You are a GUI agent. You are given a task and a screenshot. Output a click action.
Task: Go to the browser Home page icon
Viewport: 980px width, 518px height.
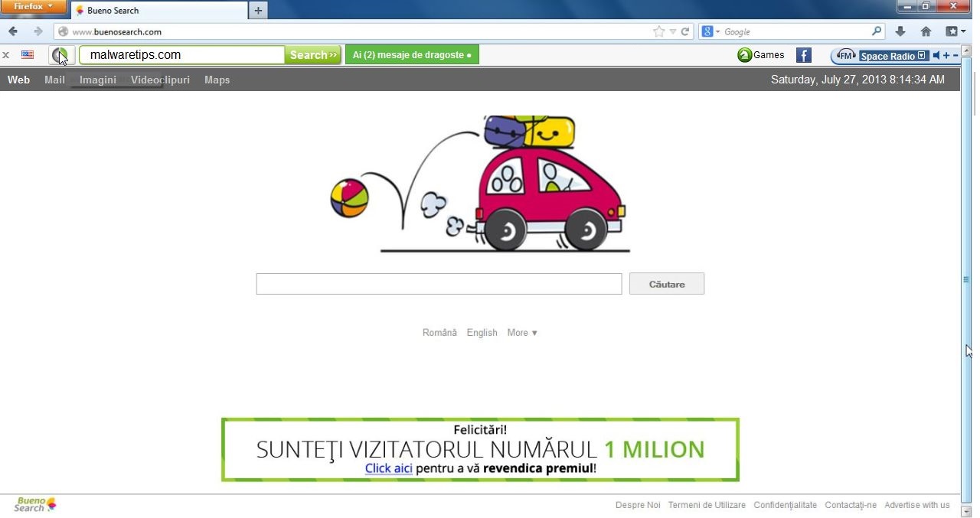click(926, 31)
